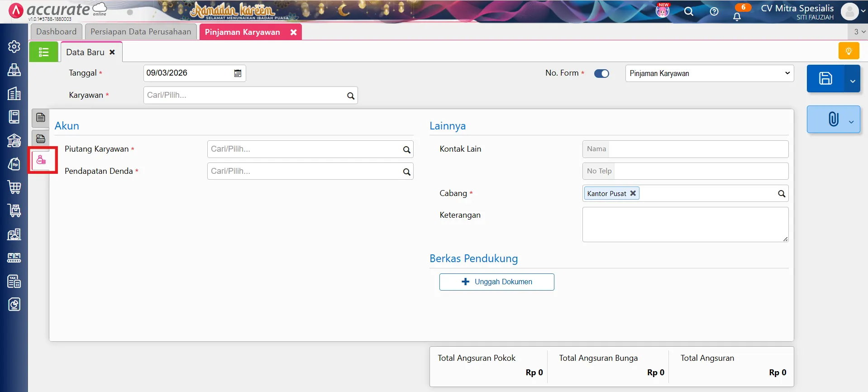Viewport: 868px width, 392px height.
Task: Switch to the Dashboard tab
Action: 57,32
